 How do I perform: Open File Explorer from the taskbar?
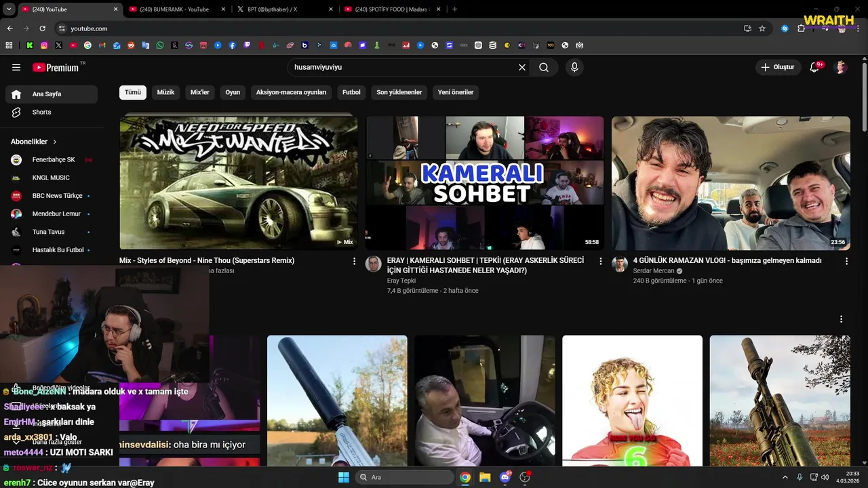click(485, 477)
